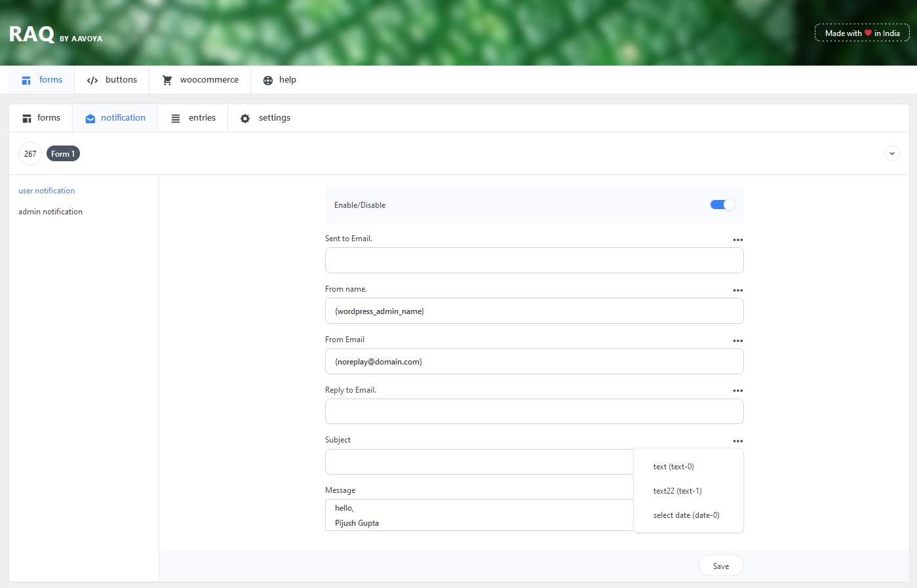Focus the Subject input field
917x588 pixels.
click(479, 461)
